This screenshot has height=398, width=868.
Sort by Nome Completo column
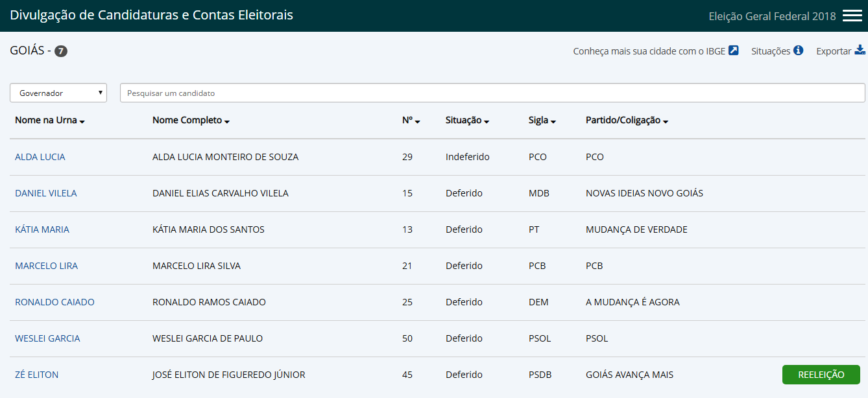(191, 120)
